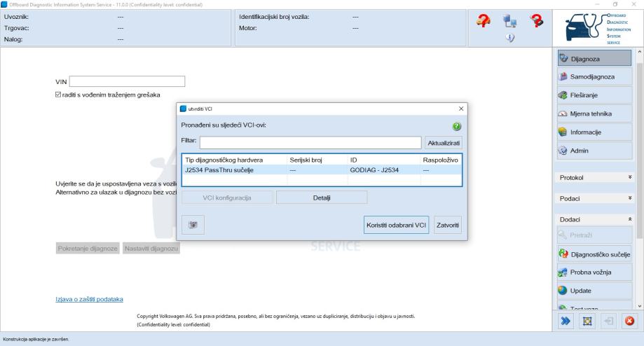Start Probna vožnja mode

point(594,272)
